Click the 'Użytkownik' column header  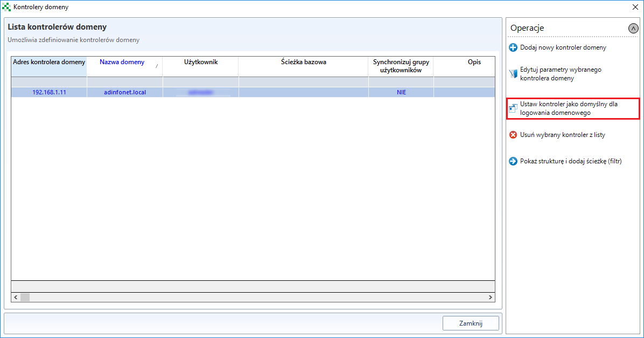(x=200, y=62)
